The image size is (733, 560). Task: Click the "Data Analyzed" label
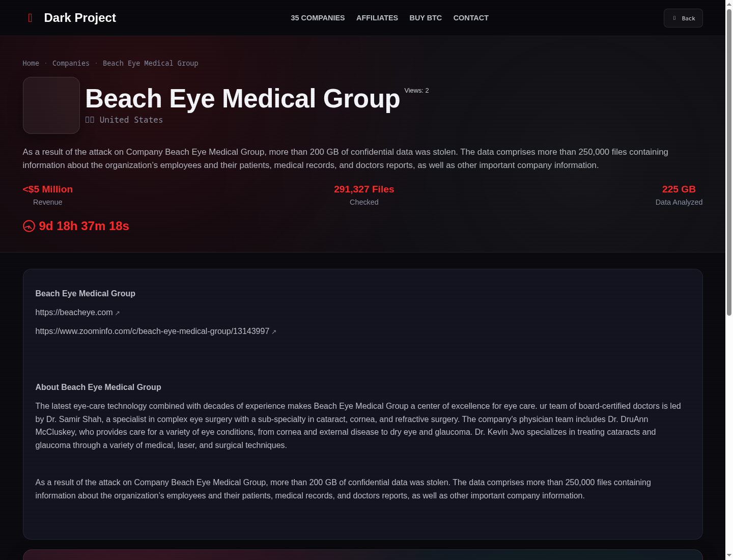click(679, 202)
